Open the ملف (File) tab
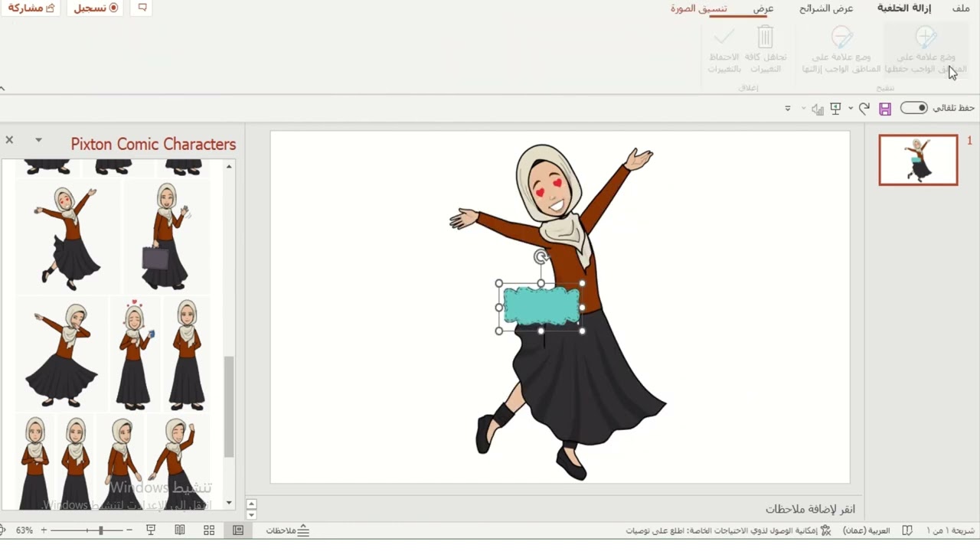Viewport: 980px width, 551px height. coord(961,8)
